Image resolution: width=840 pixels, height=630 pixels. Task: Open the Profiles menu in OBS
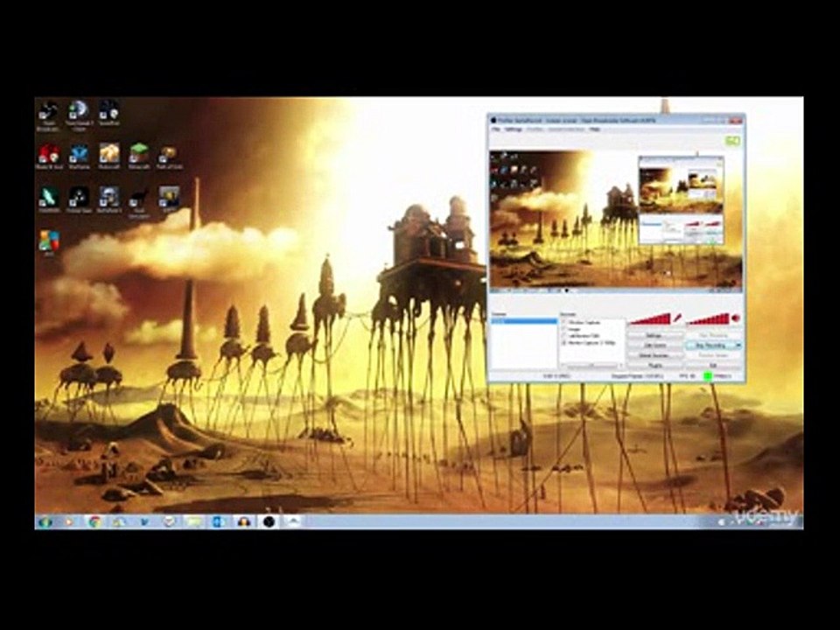(x=535, y=129)
